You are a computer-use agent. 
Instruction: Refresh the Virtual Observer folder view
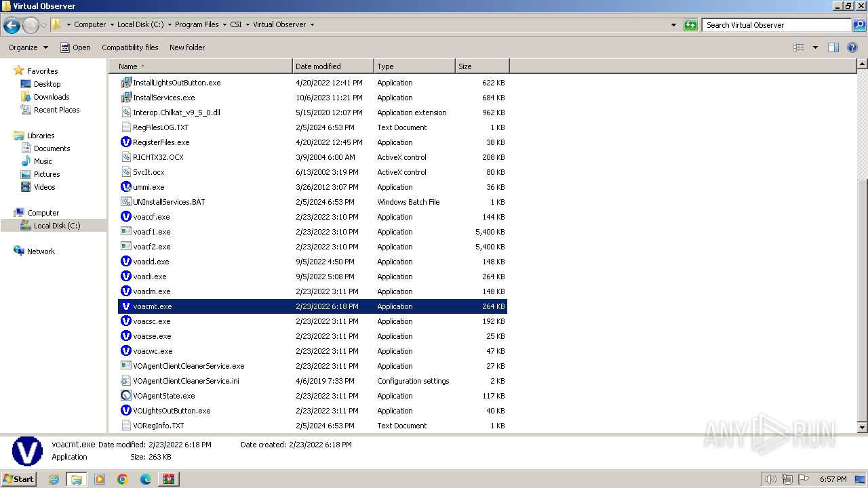tap(690, 25)
